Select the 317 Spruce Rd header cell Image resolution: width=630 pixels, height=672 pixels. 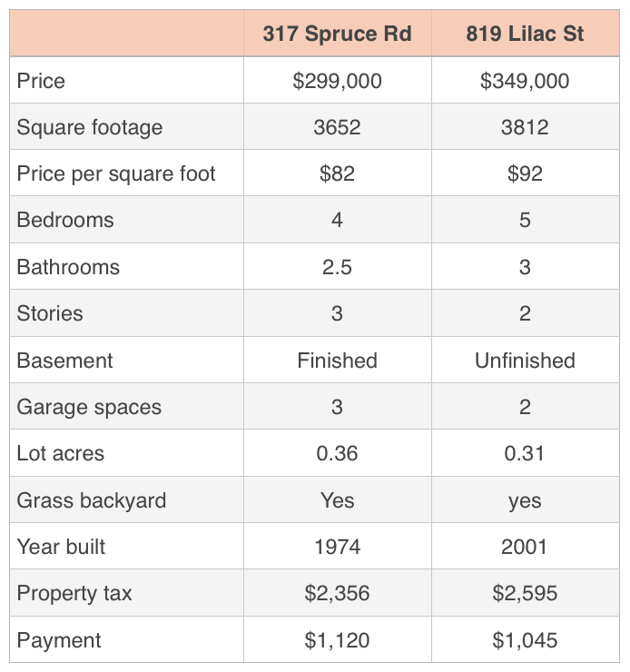coord(338,34)
